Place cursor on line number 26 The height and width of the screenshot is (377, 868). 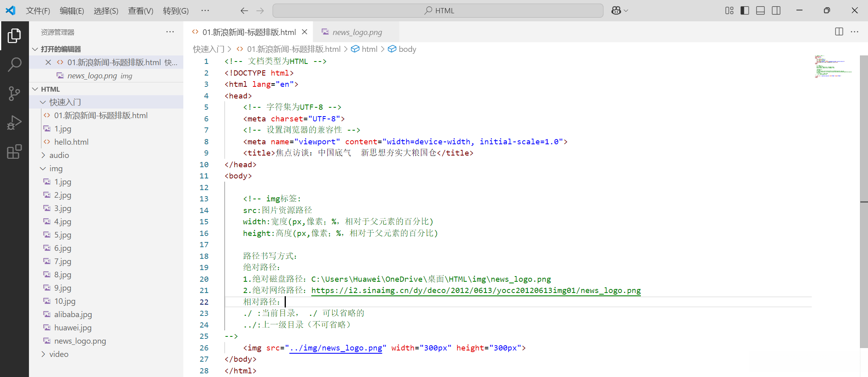point(204,348)
